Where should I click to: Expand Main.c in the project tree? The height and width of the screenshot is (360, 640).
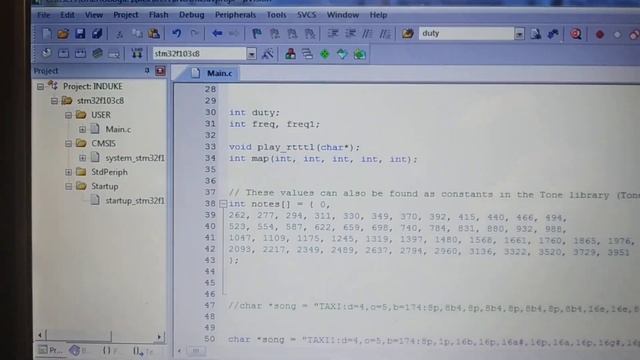(x=82, y=129)
